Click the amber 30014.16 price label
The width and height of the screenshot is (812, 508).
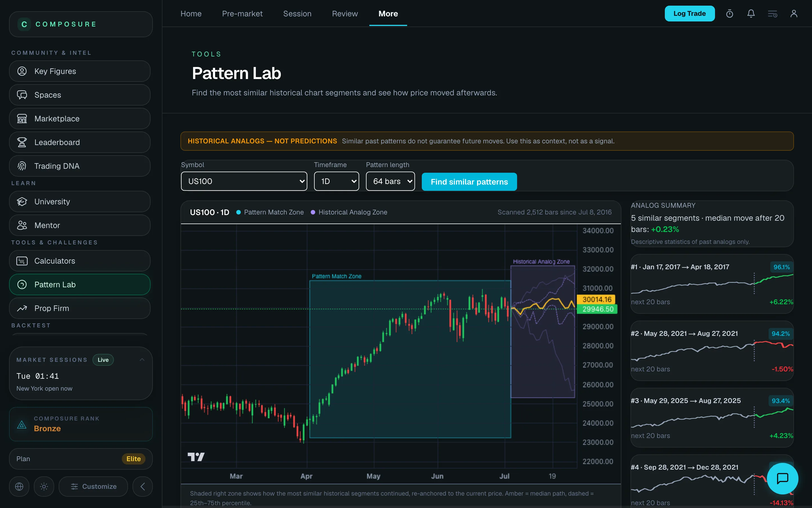pos(596,299)
